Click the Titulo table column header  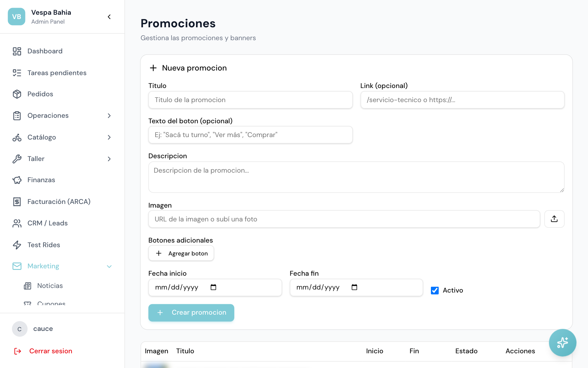185,351
